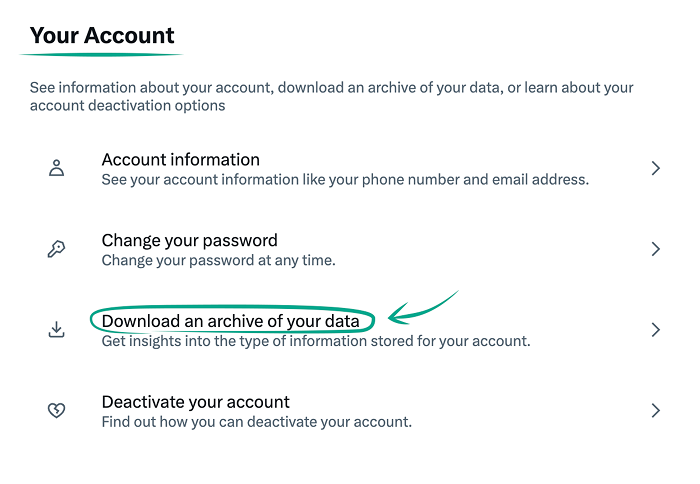Viewport: 700px width, 484px height.
Task: Click "Get insights into the type" description
Action: [315, 342]
